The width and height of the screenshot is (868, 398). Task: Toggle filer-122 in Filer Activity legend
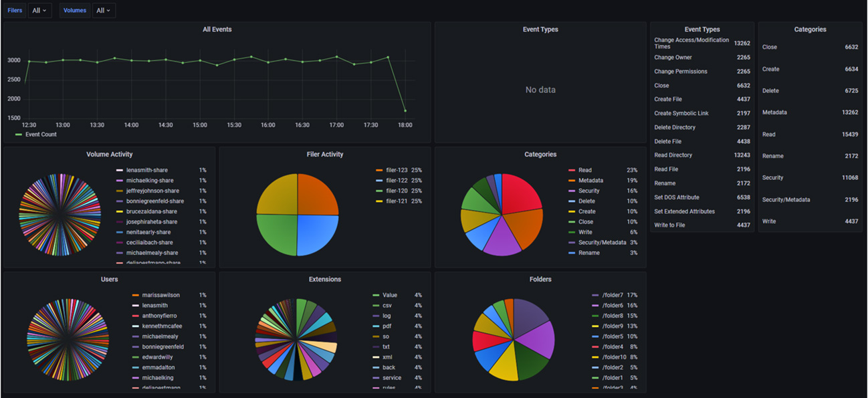point(397,181)
